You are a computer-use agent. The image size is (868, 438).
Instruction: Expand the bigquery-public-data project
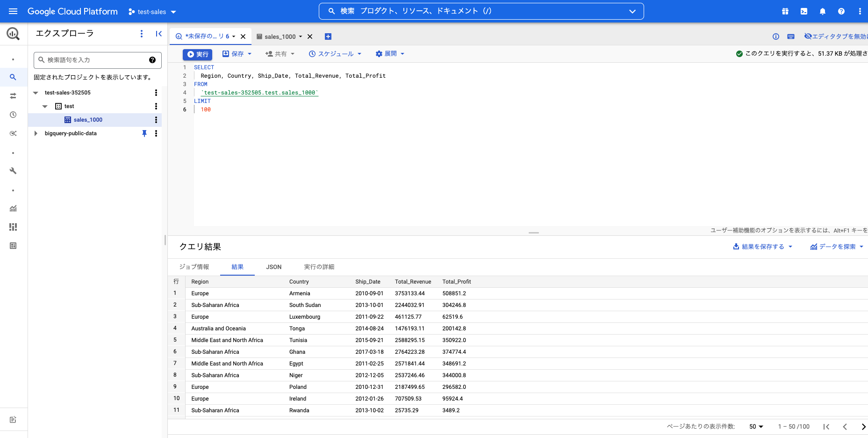pos(36,133)
